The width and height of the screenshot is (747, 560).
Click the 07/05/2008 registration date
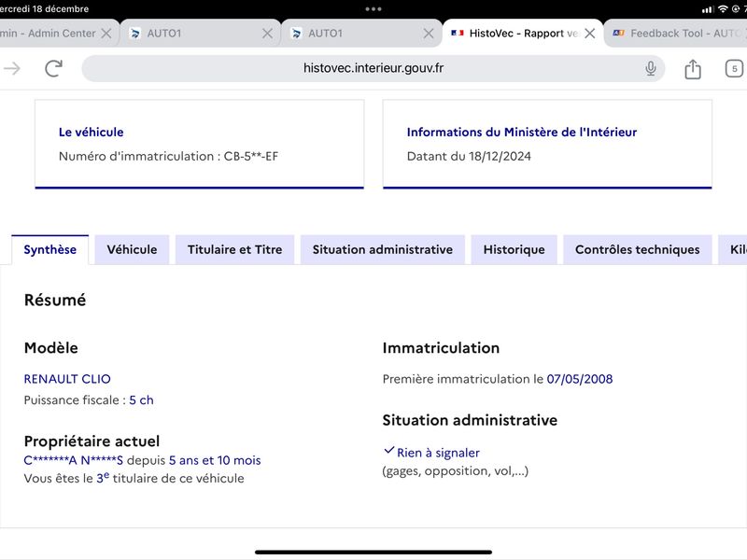(580, 379)
